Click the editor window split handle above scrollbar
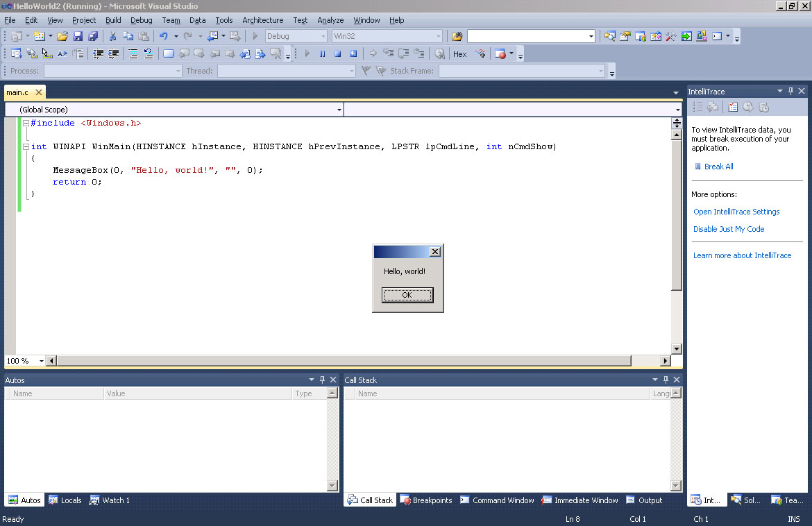812x526 pixels. click(x=677, y=124)
